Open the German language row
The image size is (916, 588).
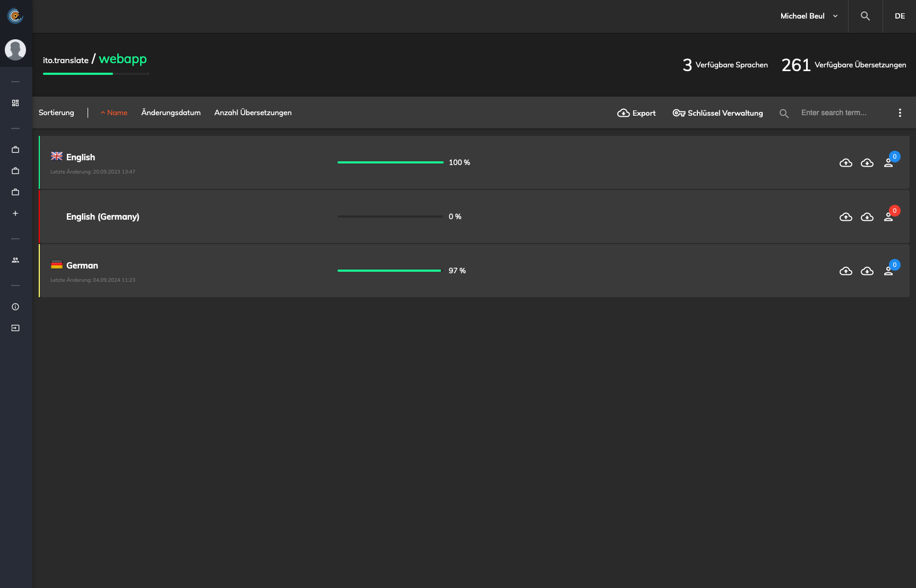474,271
